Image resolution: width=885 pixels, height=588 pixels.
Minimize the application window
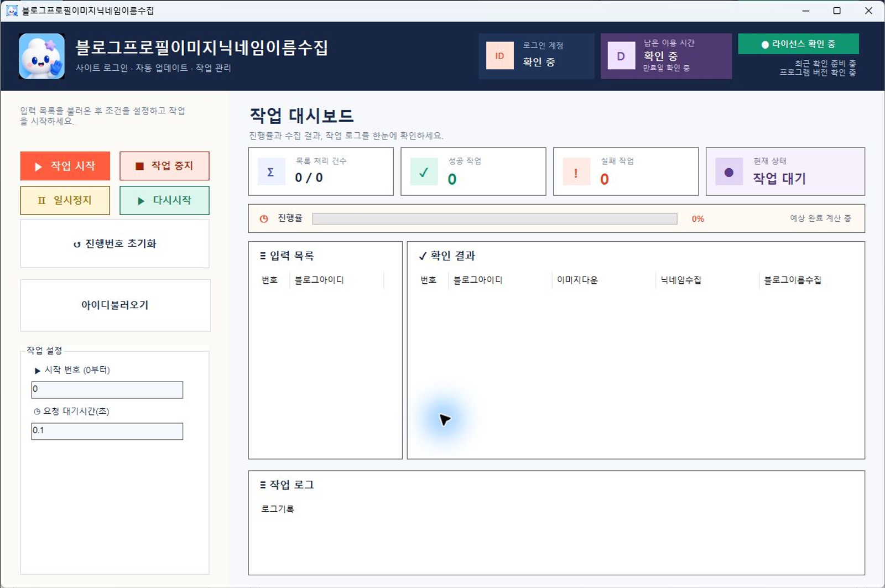point(805,11)
